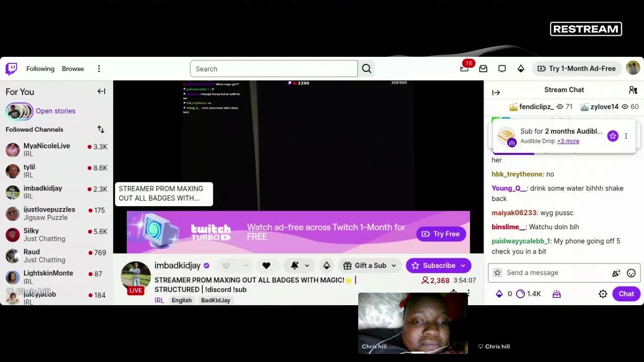Viewport: 644px width, 362px height.
Task: Go to the Twitch home logo
Action: coord(11,68)
